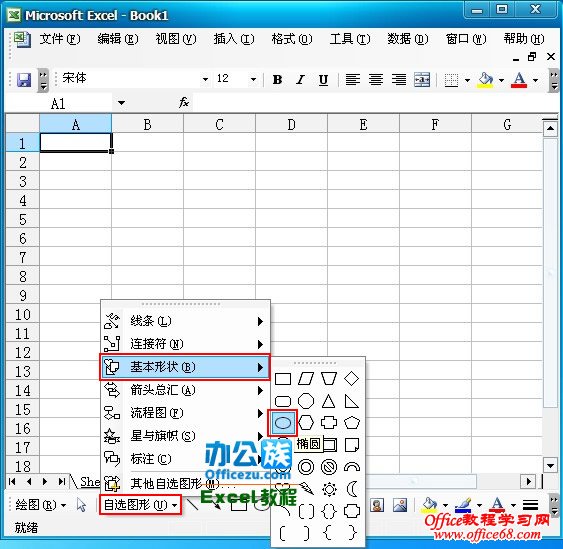The width and height of the screenshot is (563, 549).
Task: Select the sun shape
Action: click(x=329, y=489)
